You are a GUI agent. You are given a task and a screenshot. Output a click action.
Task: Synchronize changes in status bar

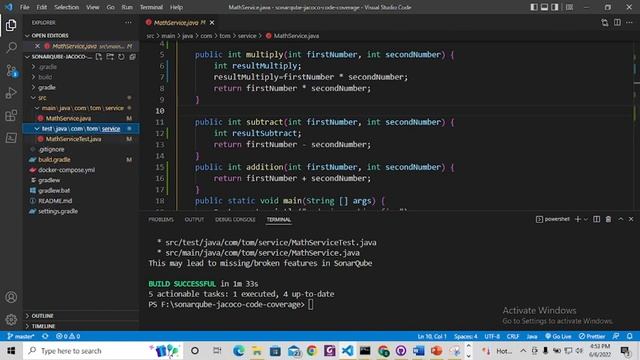click(45, 336)
